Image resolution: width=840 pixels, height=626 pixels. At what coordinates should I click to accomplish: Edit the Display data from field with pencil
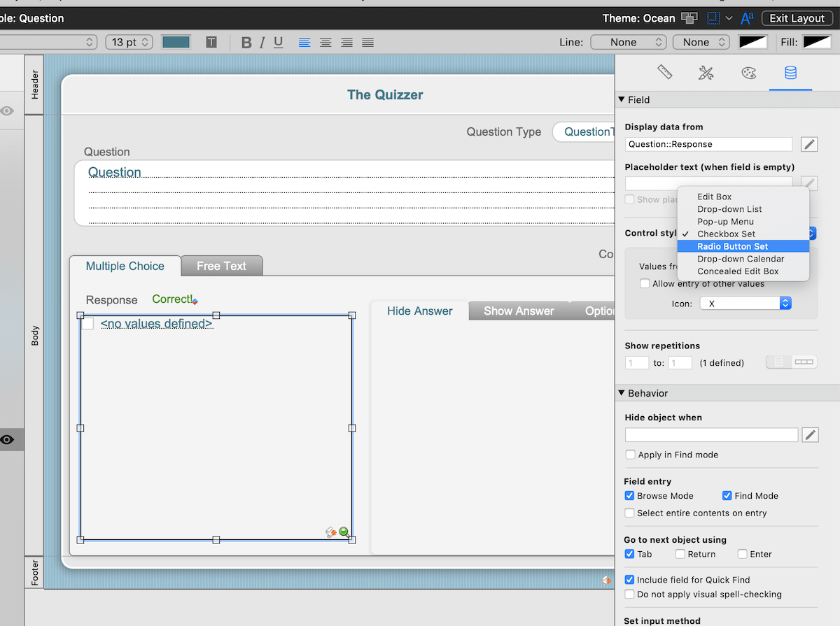809,144
